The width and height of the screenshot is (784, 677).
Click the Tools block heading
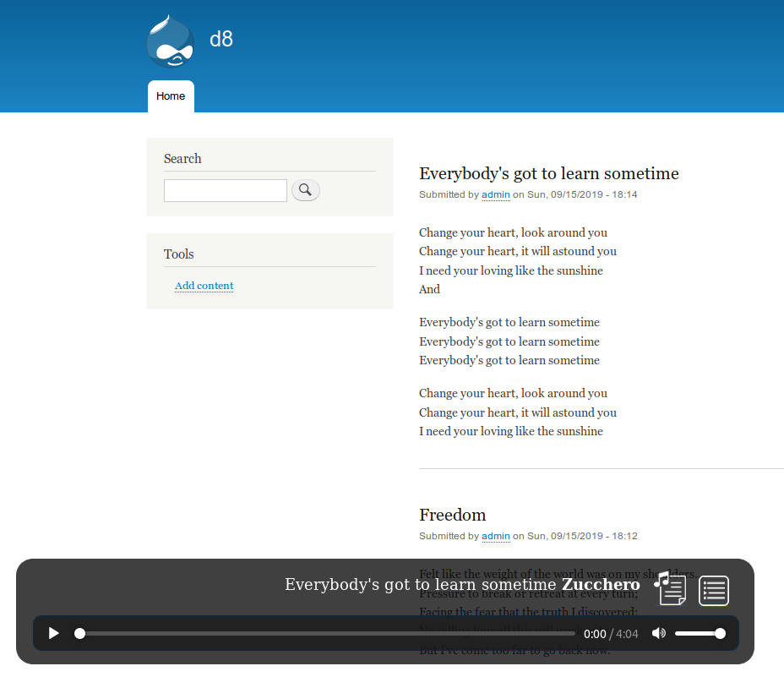[x=178, y=254]
